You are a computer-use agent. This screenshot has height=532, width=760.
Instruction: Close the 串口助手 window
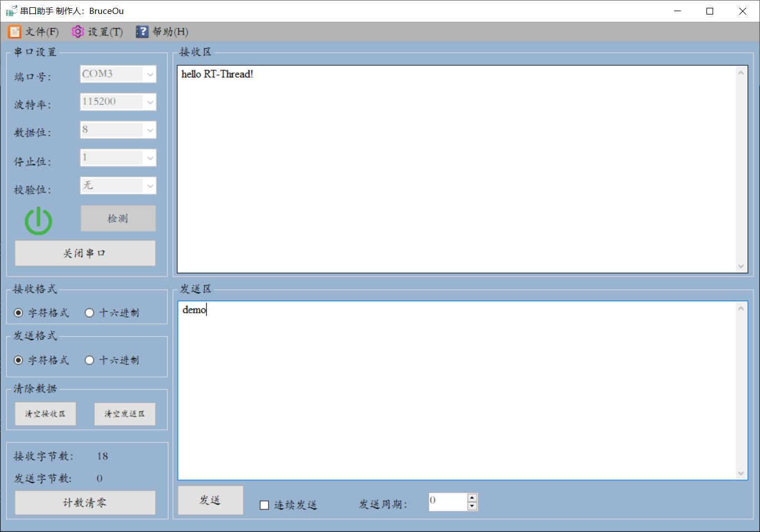[743, 11]
